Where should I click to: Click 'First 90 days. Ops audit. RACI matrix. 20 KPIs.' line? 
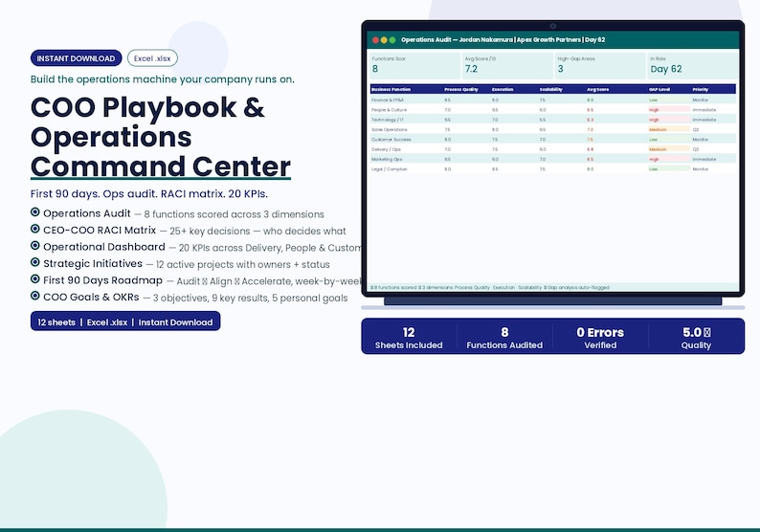[148, 194]
